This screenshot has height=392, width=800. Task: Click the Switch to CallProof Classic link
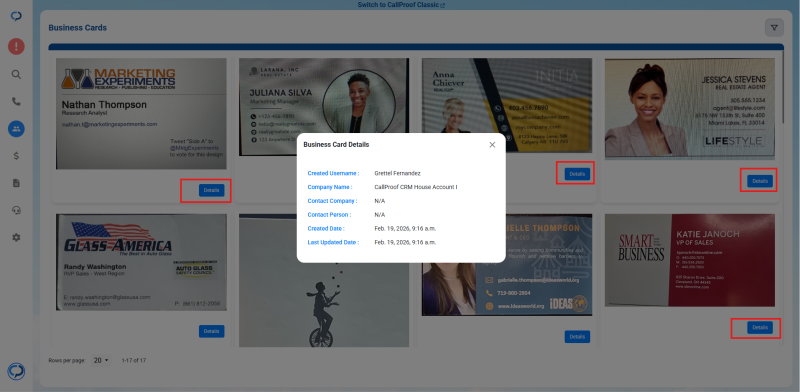click(401, 5)
